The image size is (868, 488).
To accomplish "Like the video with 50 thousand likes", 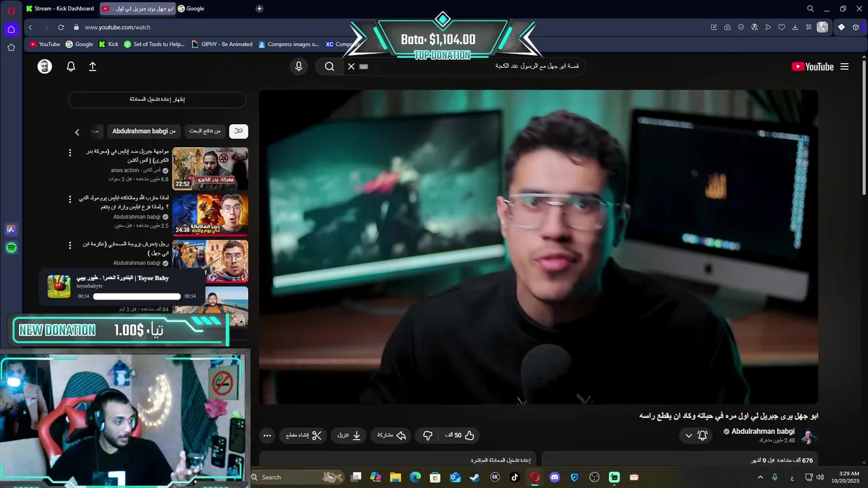I will (x=459, y=435).
